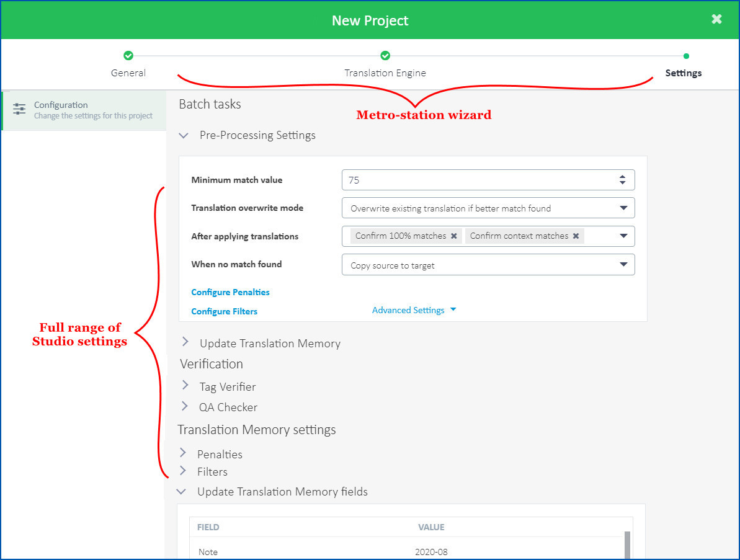
Task: Expand the Tag Verifier section
Action: pos(185,386)
